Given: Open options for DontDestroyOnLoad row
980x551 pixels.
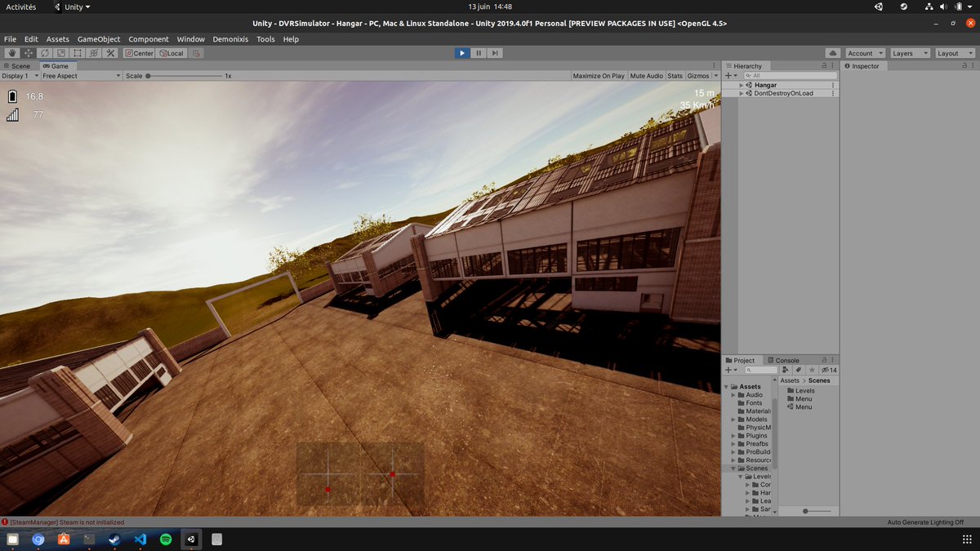Looking at the screenshot, I should point(833,93).
